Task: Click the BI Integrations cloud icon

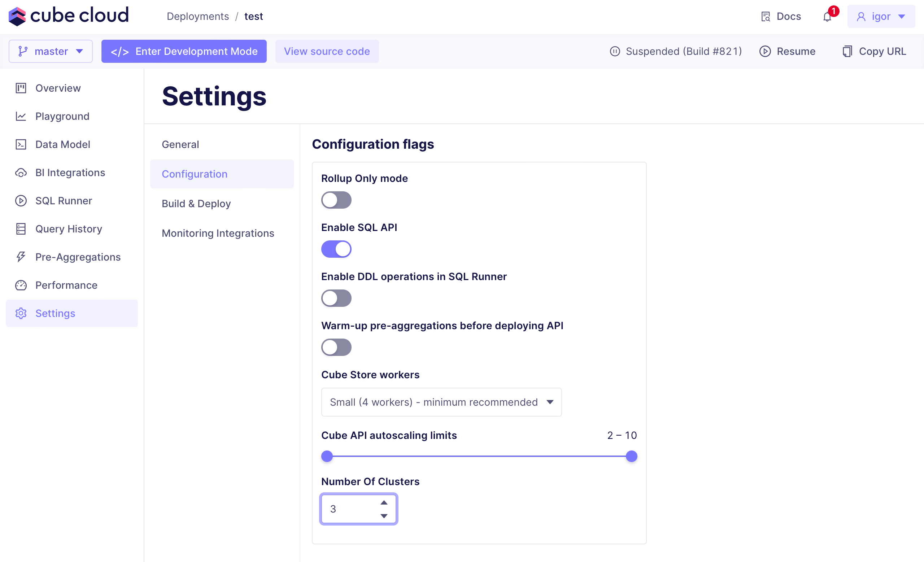Action: [21, 173]
